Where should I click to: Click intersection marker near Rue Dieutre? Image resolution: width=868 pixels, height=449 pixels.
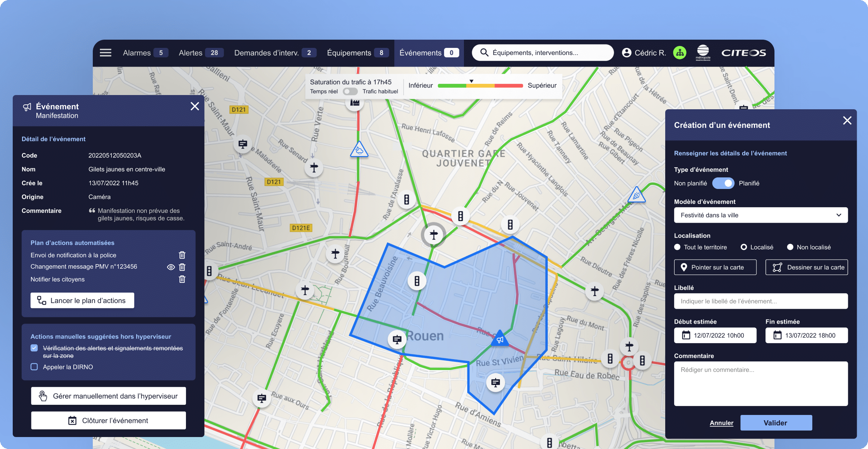tap(595, 291)
